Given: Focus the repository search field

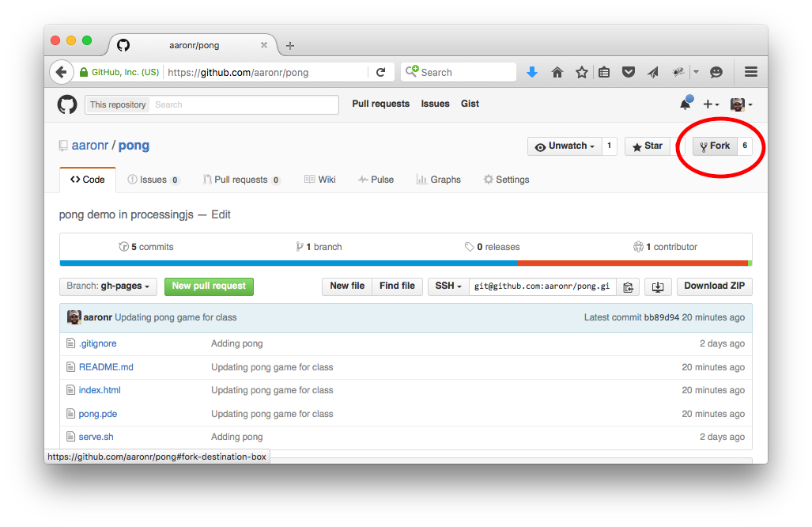Looking at the screenshot, I should (x=244, y=104).
